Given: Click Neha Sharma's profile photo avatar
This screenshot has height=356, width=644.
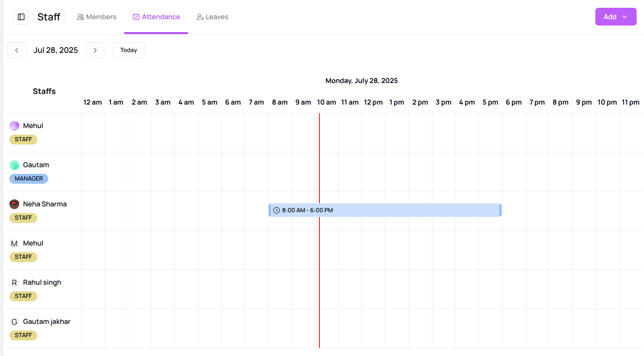Looking at the screenshot, I should tap(15, 204).
